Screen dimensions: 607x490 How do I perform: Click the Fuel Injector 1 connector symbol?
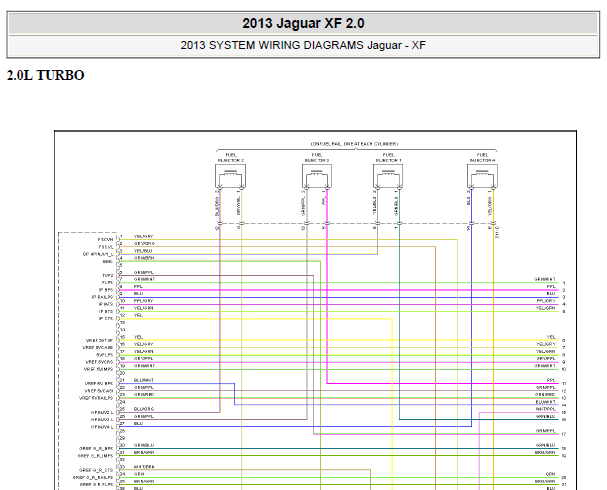pos(388,176)
